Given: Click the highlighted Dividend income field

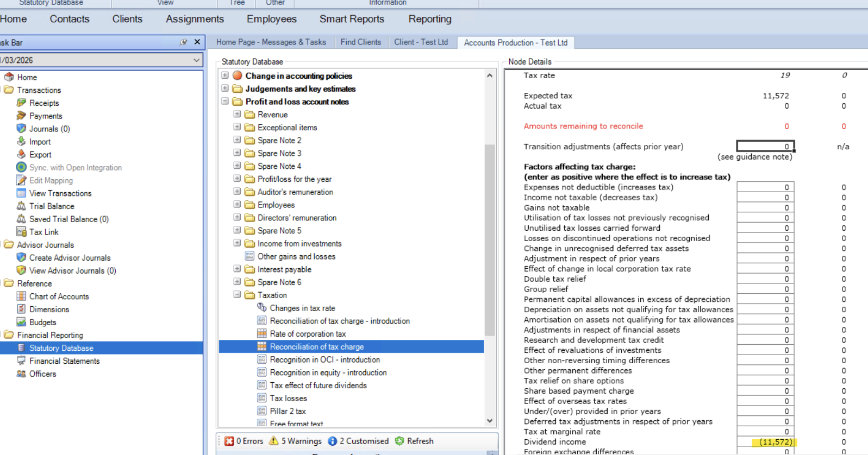Looking at the screenshot, I should click(x=765, y=442).
